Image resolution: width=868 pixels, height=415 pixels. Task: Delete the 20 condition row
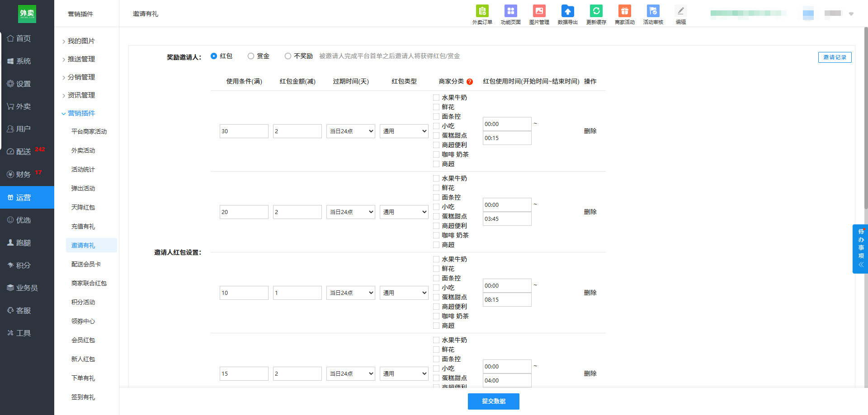point(590,212)
